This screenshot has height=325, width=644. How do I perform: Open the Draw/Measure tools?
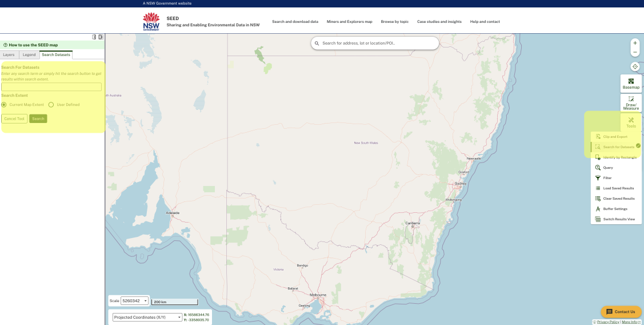pyautogui.click(x=631, y=103)
